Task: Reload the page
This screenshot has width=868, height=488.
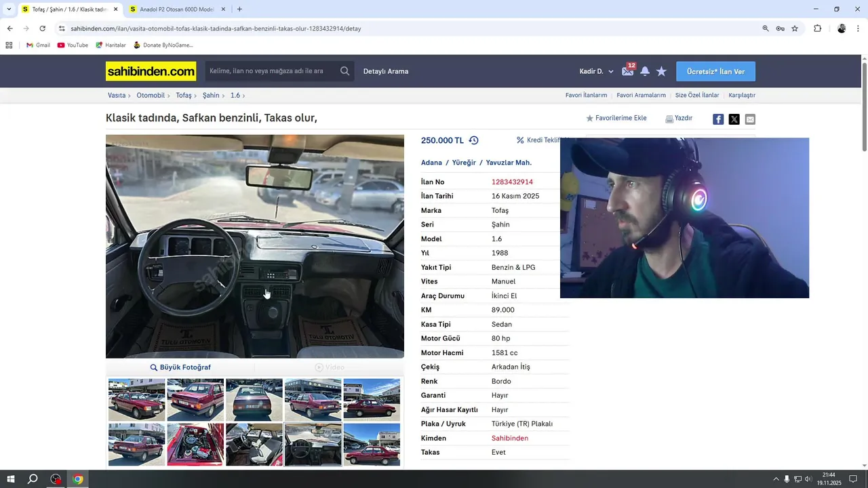Action: click(42, 28)
